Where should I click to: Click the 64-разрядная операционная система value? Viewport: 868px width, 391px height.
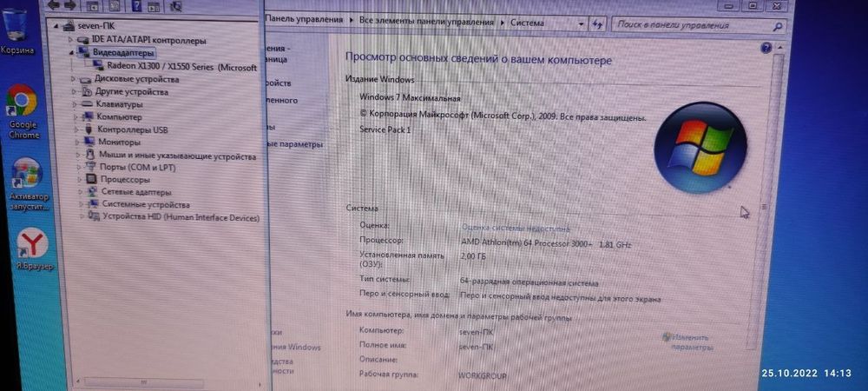[529, 282]
